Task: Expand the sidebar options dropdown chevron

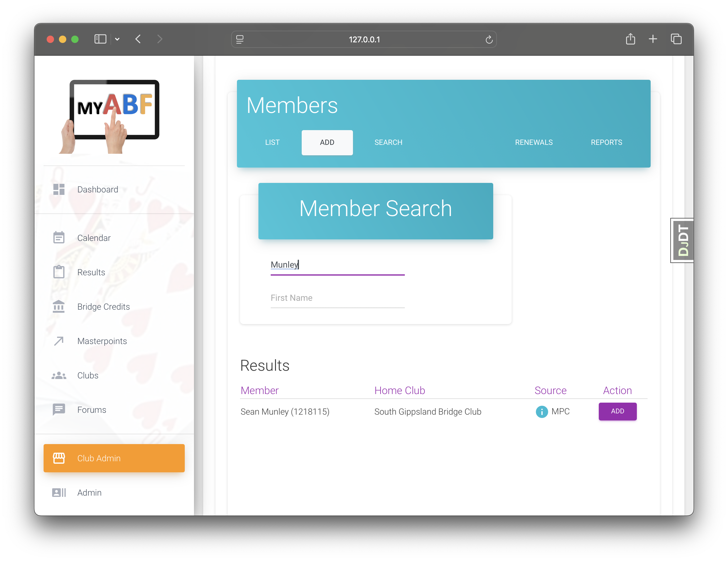Action: tap(117, 39)
